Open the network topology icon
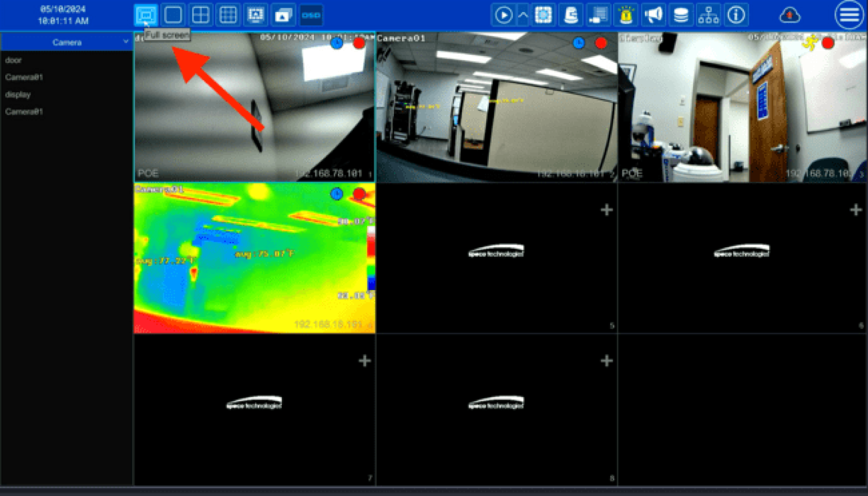 708,15
